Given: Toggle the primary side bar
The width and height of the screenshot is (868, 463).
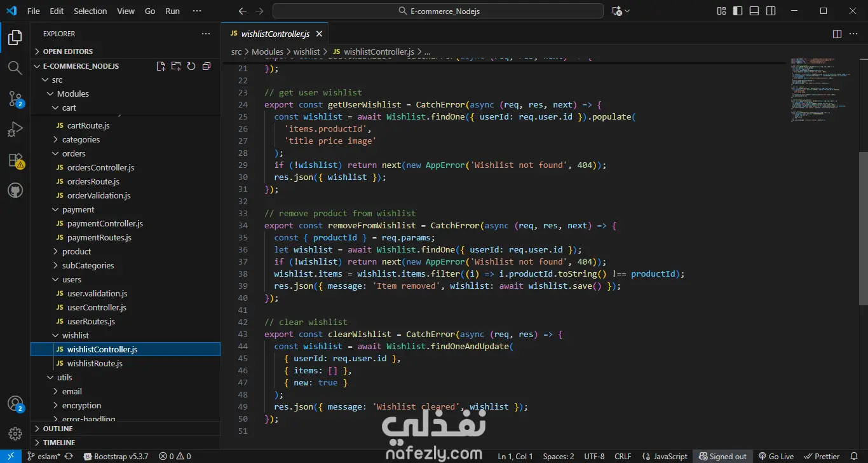Looking at the screenshot, I should tap(738, 11).
